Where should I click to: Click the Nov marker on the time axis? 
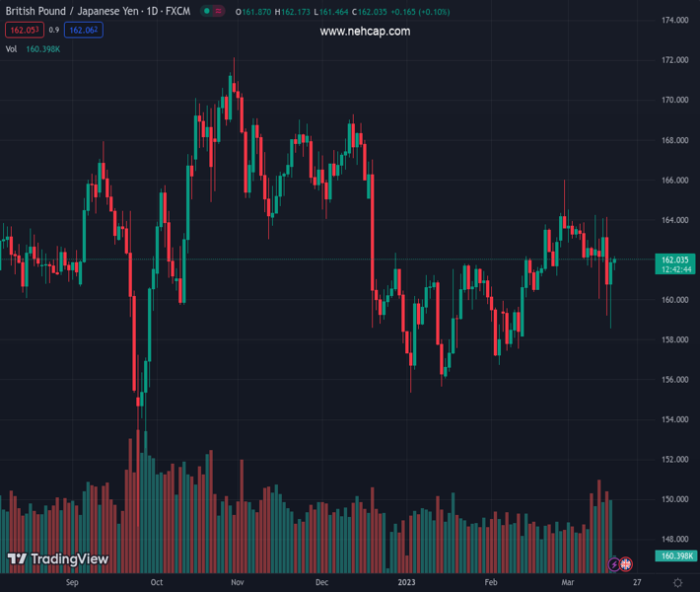pos(237,583)
